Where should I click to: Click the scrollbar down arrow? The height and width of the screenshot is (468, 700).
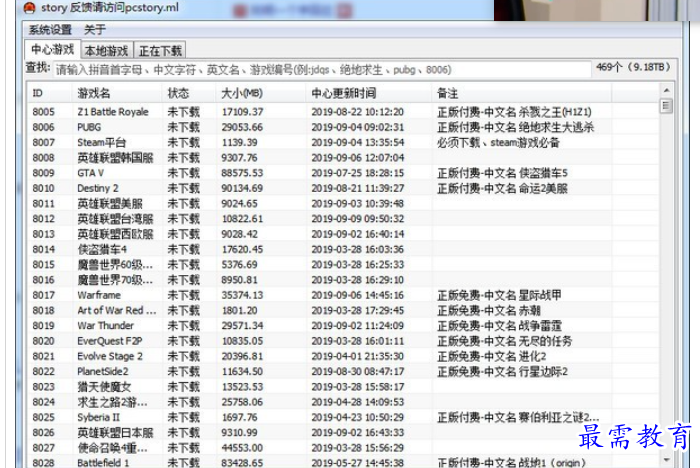coord(666,460)
